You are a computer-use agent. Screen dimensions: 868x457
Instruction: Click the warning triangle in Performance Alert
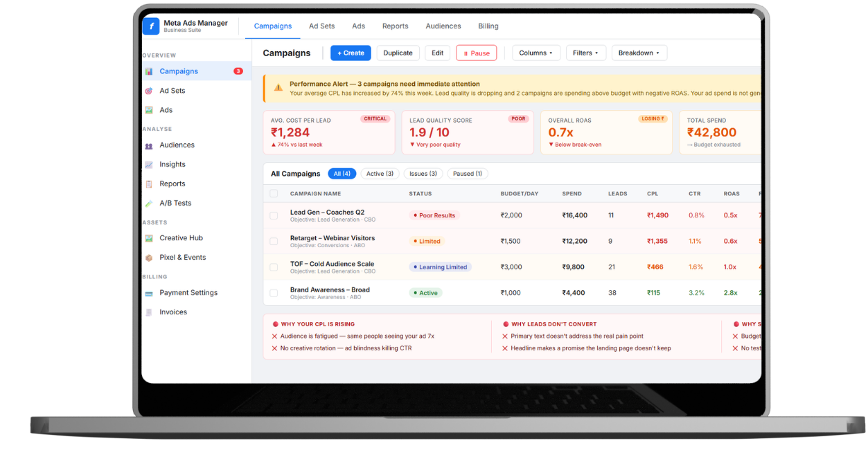point(278,88)
